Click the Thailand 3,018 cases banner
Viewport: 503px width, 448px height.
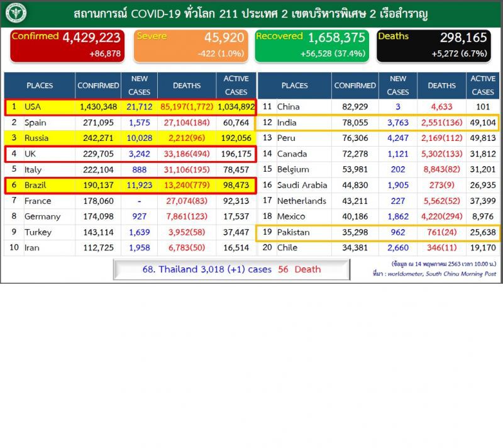point(231,269)
